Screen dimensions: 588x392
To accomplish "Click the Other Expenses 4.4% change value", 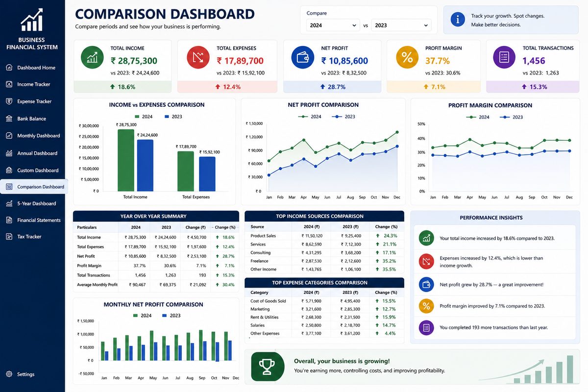I will point(390,333).
